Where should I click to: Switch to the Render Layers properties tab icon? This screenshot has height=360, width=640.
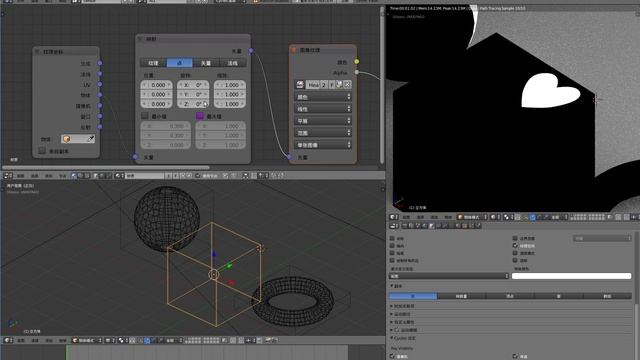click(411, 225)
